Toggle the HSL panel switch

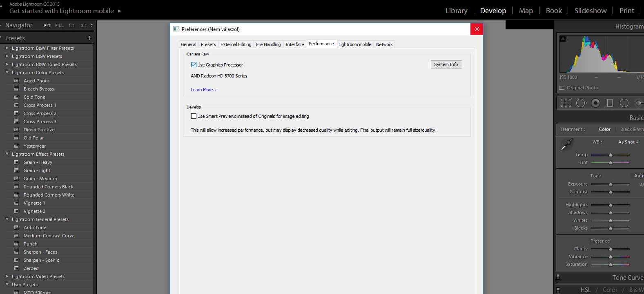pos(558,290)
